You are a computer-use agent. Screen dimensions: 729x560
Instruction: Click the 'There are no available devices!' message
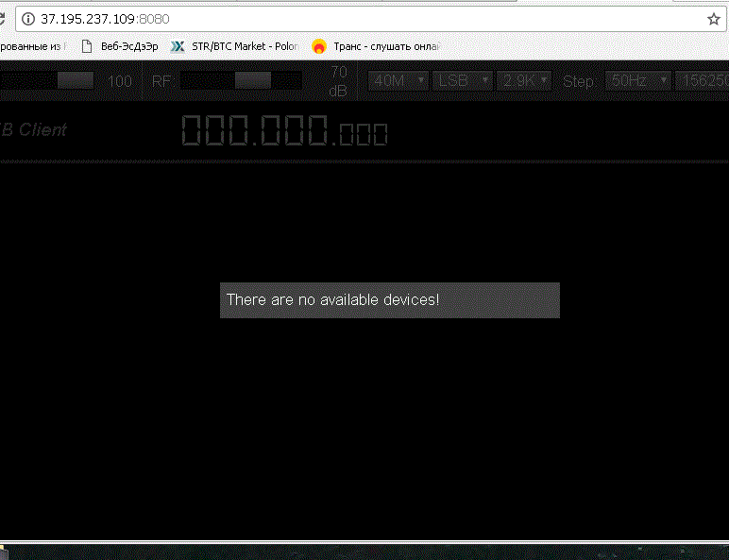point(389,299)
